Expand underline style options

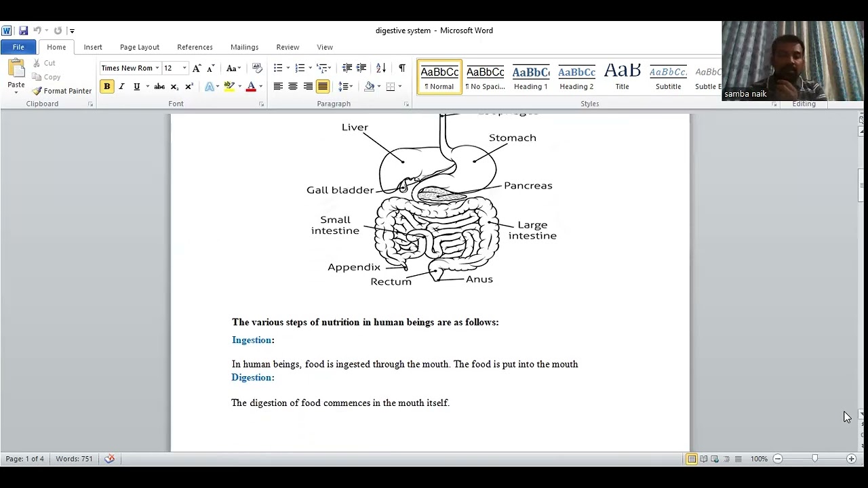pyautogui.click(x=147, y=86)
